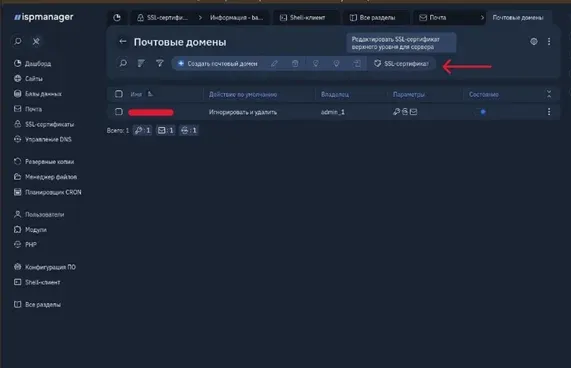Click the ispmanager logo
This screenshot has width=571, height=368.
coord(43,17)
